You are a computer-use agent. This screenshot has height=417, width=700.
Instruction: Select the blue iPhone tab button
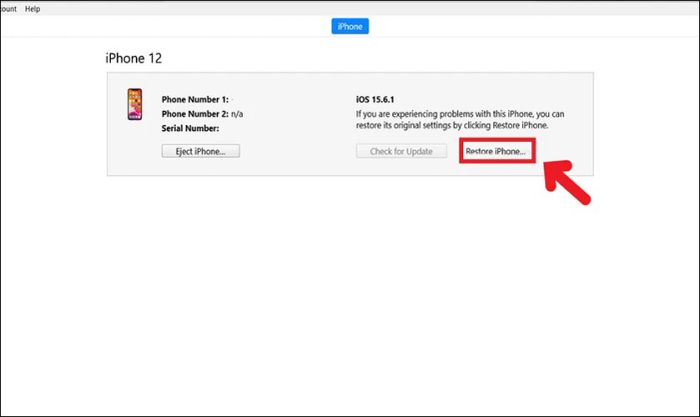pyautogui.click(x=350, y=26)
